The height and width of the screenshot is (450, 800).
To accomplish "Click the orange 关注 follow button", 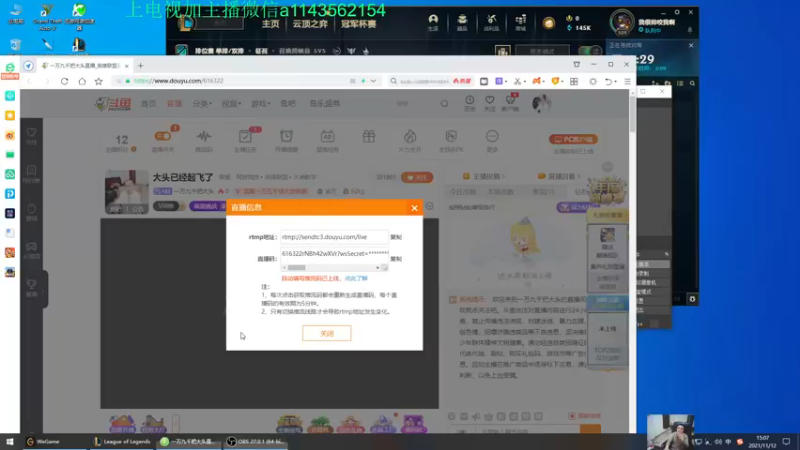I will pyautogui.click(x=417, y=178).
